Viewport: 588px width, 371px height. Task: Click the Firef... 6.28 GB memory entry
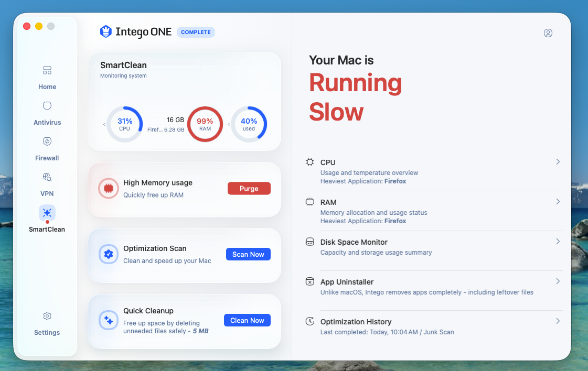[166, 129]
